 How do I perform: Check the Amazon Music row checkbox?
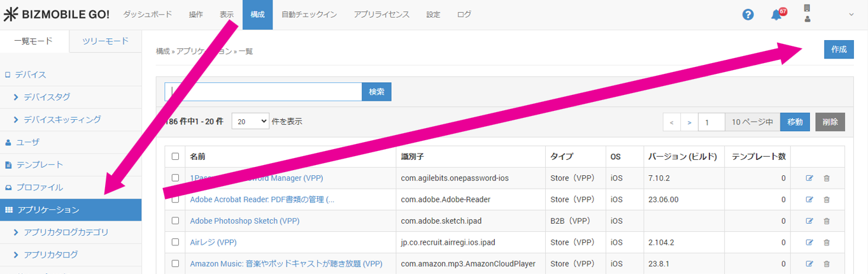coord(175,264)
